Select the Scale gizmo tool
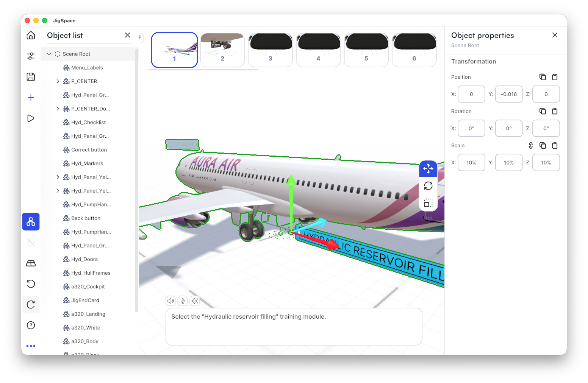Image resolution: width=588 pixels, height=383 pixels. pos(428,203)
